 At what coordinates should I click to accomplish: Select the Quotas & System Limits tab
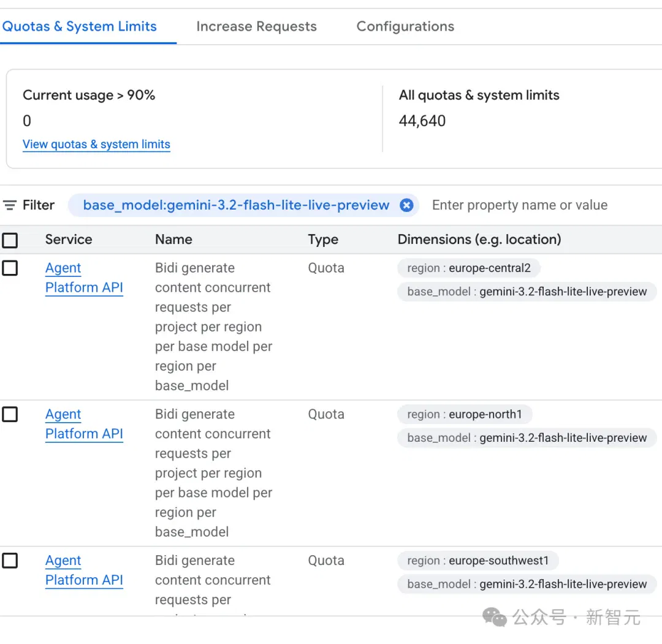point(79,26)
